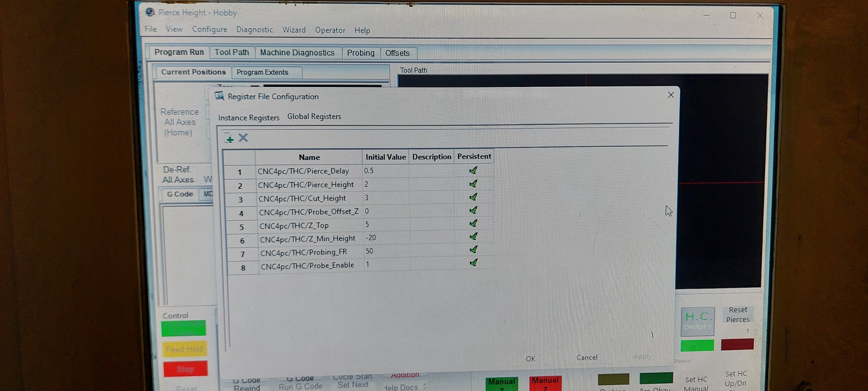The width and height of the screenshot is (868, 391).
Task: Click the X delete register icon
Action: point(243,138)
